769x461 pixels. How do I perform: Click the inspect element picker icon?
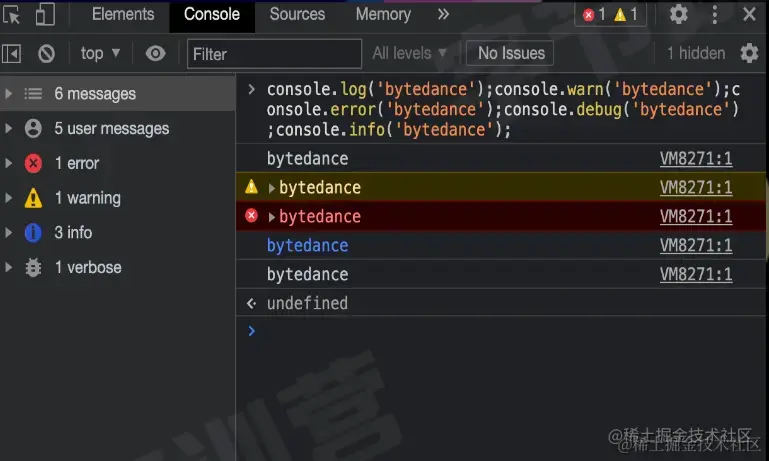pos(13,15)
